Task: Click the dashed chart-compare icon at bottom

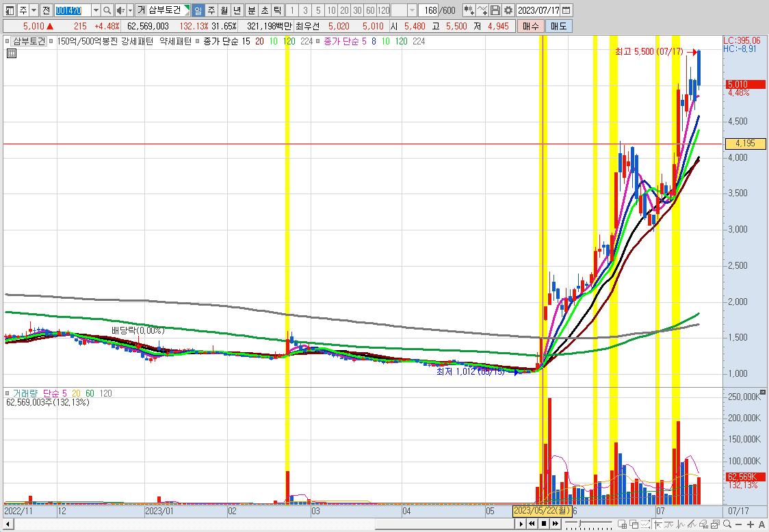Action: pos(645,524)
